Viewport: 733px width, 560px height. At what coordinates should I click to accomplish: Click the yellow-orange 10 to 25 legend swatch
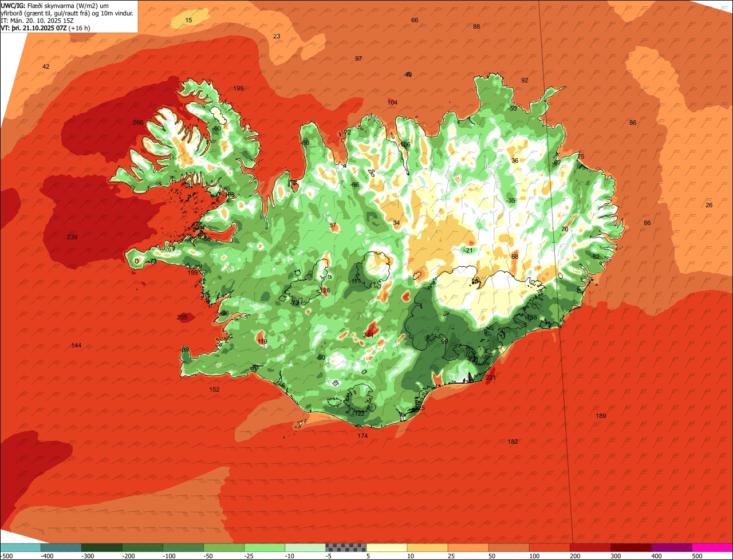(427, 547)
